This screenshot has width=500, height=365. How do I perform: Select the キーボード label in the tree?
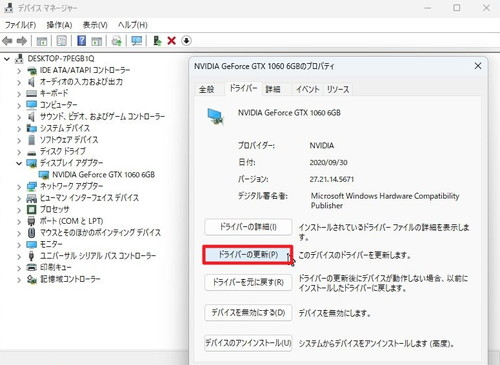(54, 93)
